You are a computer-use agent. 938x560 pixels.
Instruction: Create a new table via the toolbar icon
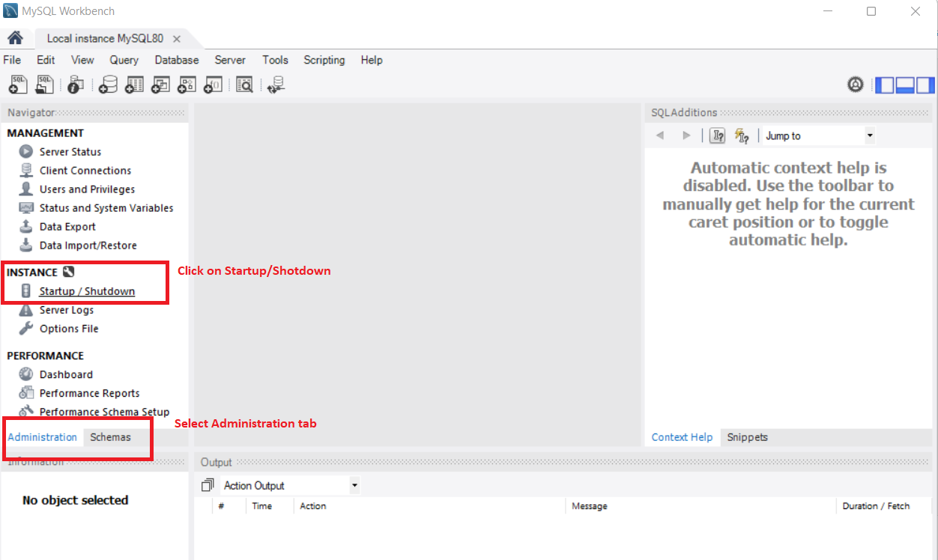133,85
